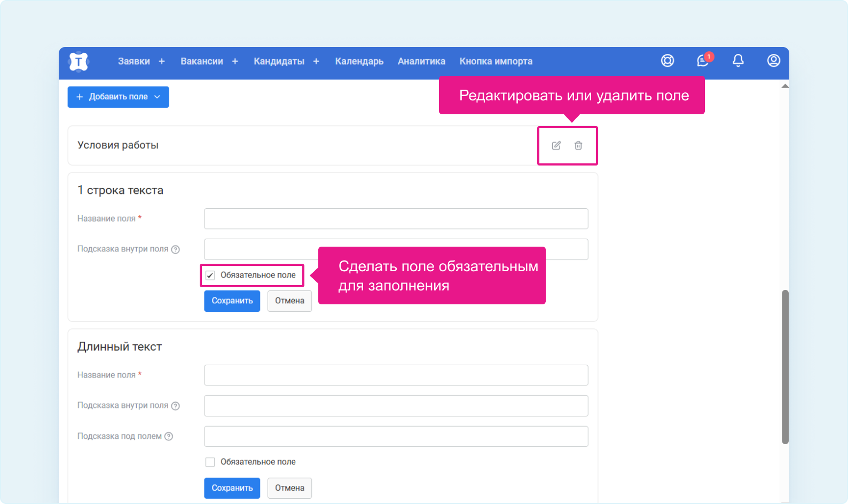Click plus icon next to Заявки

(162, 61)
